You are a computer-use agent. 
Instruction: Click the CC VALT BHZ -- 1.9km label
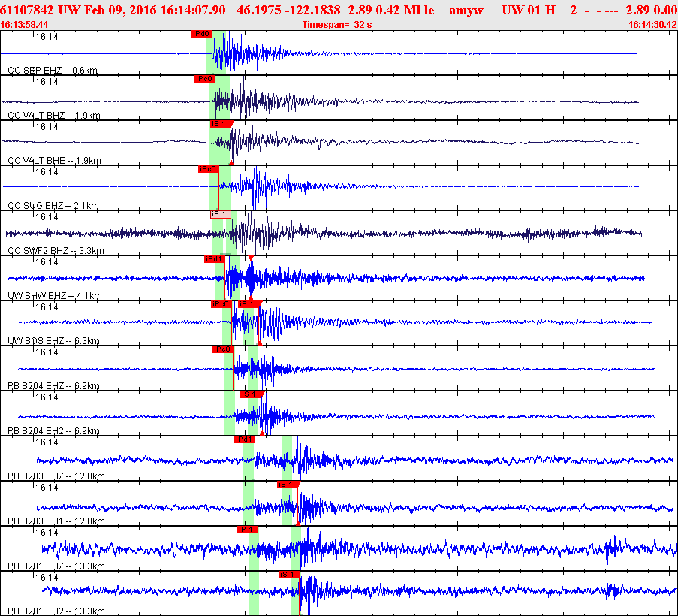point(54,115)
